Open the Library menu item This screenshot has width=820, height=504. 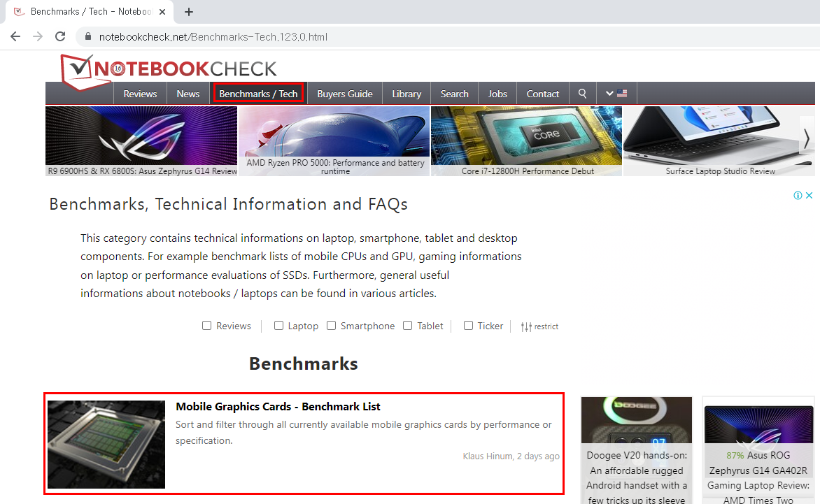[407, 94]
